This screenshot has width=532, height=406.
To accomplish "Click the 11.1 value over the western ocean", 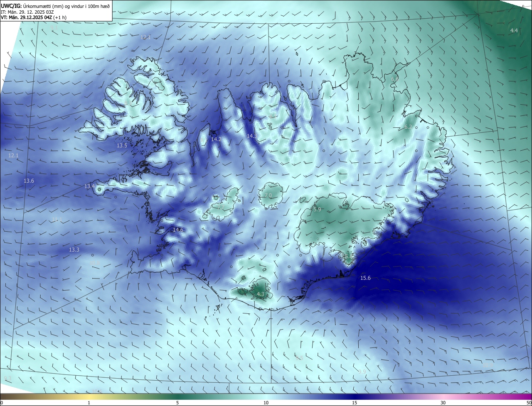I will (57, 219).
